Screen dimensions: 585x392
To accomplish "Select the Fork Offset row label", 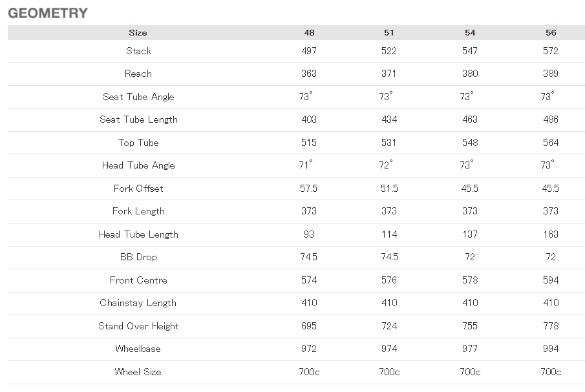I will [x=138, y=189].
